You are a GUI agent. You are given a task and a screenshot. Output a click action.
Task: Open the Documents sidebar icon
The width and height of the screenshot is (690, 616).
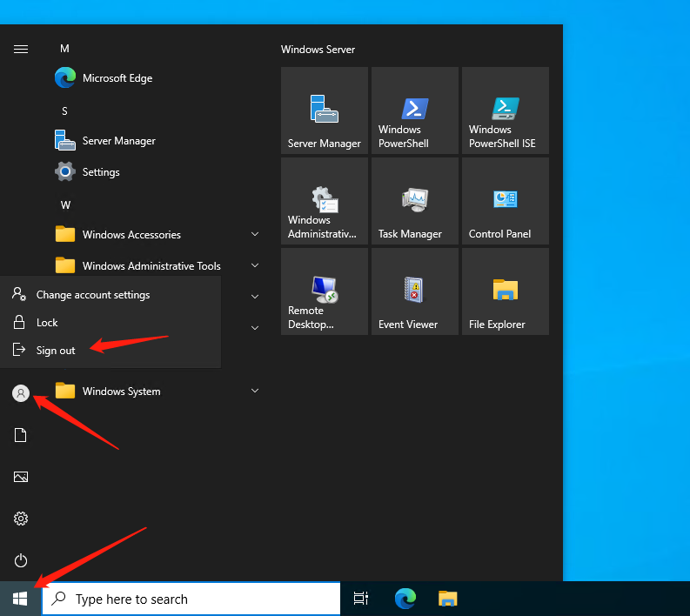tap(21, 435)
